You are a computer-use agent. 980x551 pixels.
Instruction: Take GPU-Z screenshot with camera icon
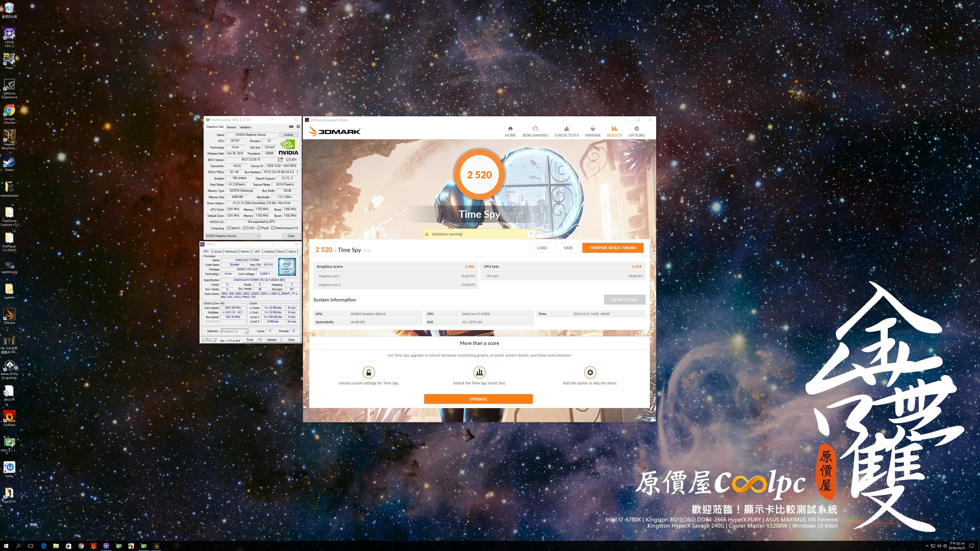291,127
